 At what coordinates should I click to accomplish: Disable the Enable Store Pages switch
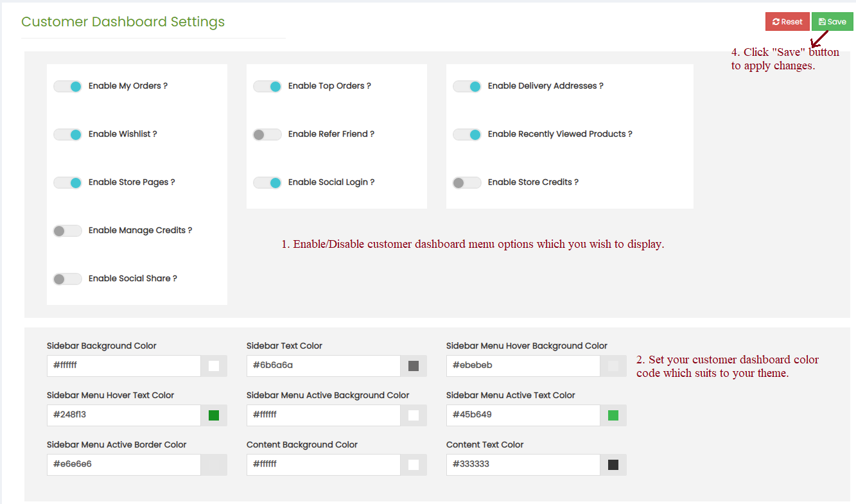tap(67, 182)
